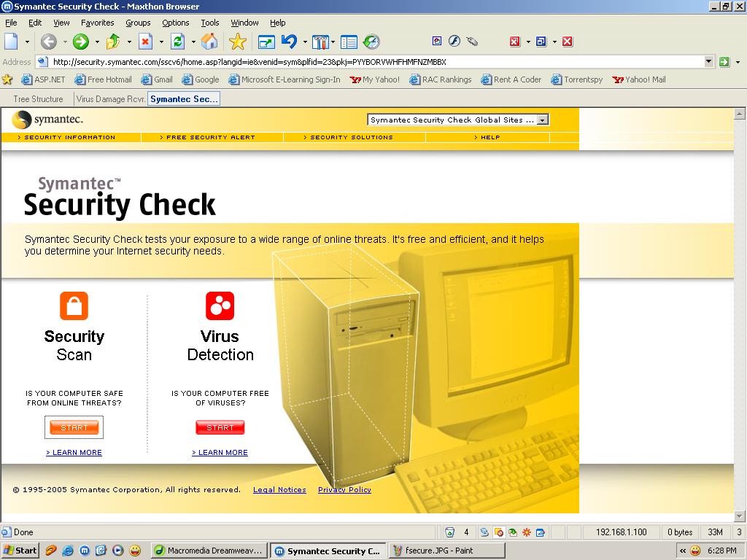Screen dimensions: 747x560
Task: Open Favorites with the yellow star icon
Action: click(237, 42)
